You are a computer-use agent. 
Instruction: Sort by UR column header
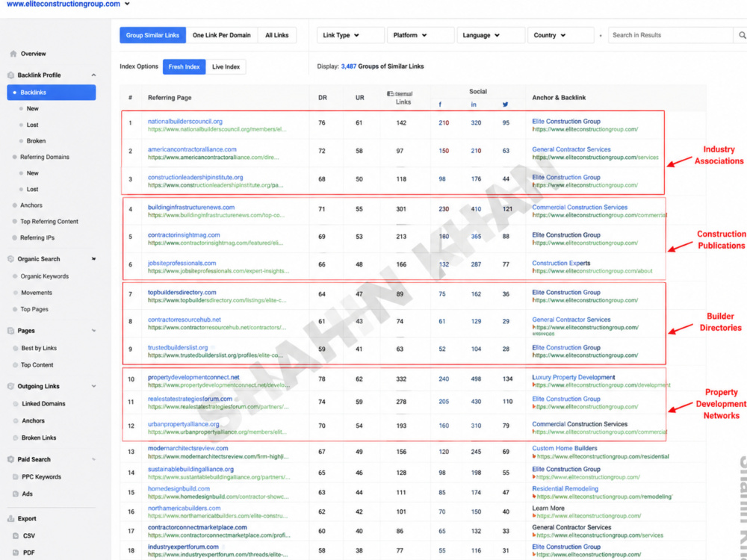coord(360,98)
